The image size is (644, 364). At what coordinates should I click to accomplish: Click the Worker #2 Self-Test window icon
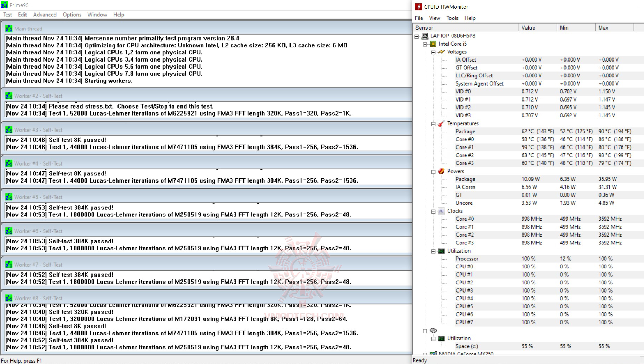click(x=9, y=96)
